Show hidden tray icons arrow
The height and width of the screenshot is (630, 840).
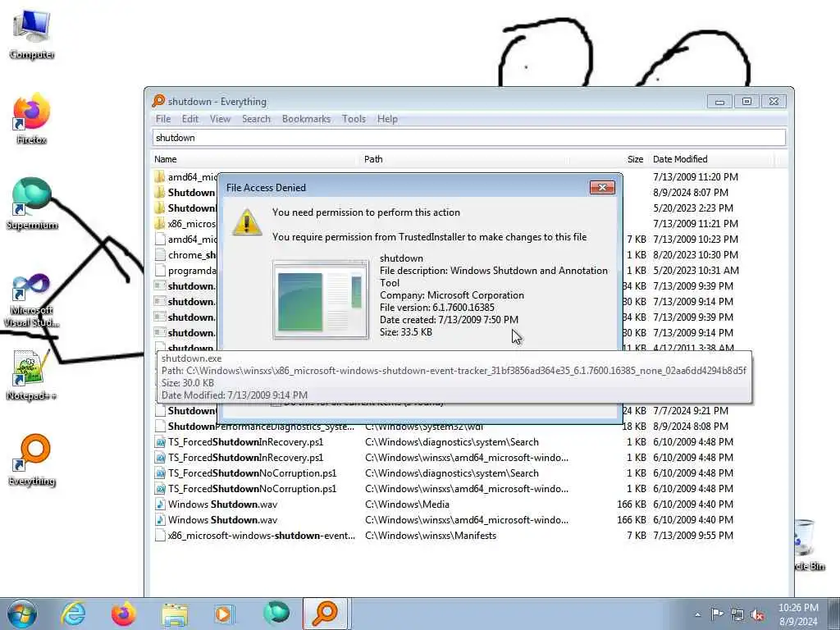pyautogui.click(x=697, y=614)
